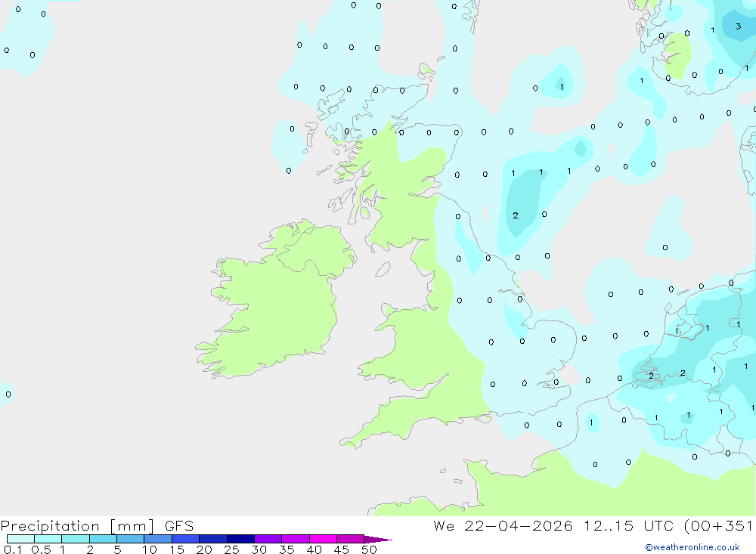Click the legend tick label '35'
756x554 pixels.
pyautogui.click(x=287, y=549)
